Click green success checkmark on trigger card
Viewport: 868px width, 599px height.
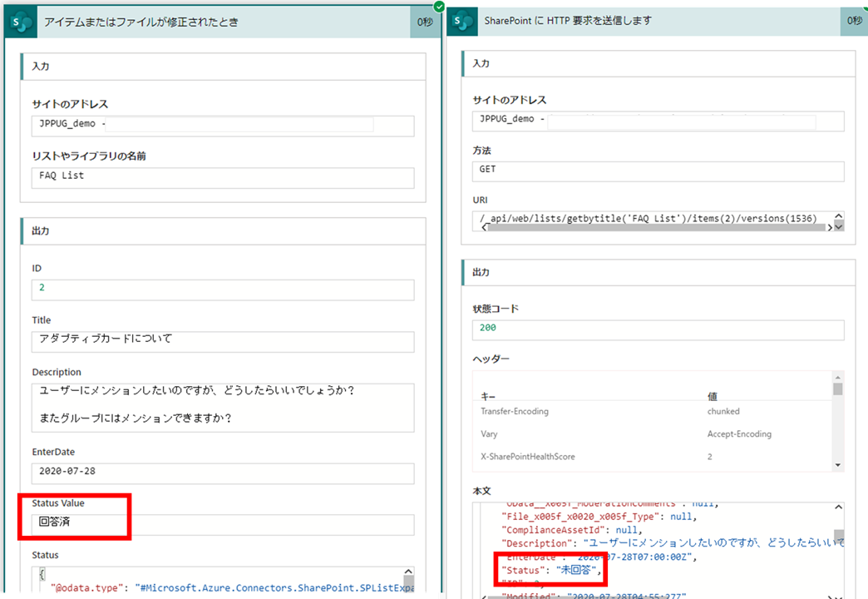click(439, 6)
